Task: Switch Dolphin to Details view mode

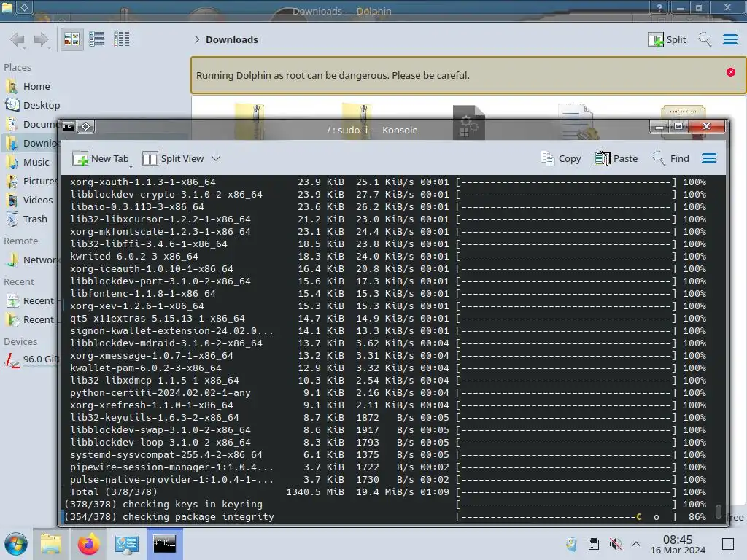Action: [x=122, y=39]
